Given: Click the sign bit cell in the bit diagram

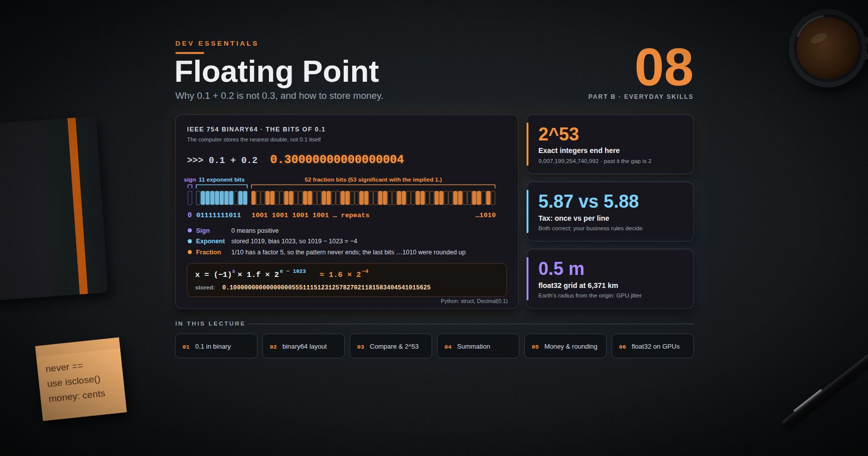Looking at the screenshot, I should [x=190, y=198].
